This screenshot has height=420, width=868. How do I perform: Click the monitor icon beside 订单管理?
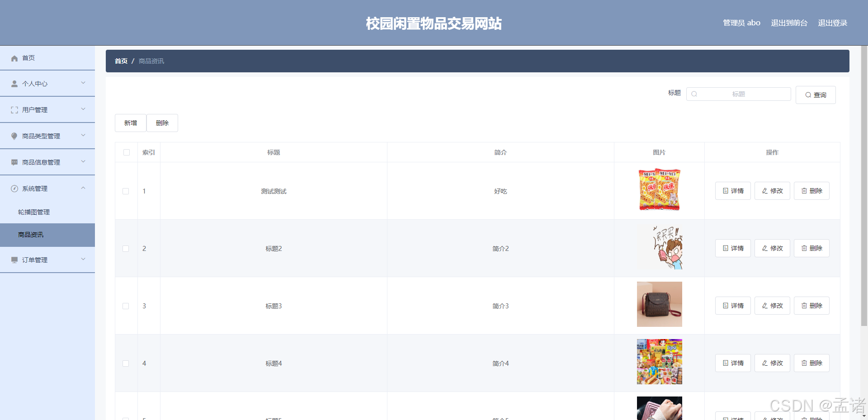click(x=14, y=260)
